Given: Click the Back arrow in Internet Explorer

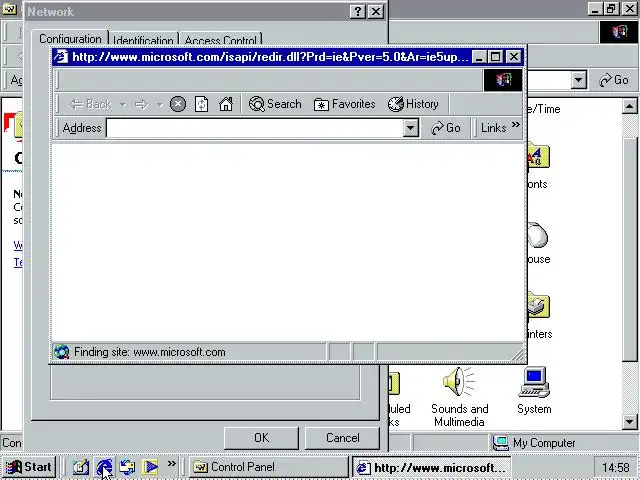Looking at the screenshot, I should [91, 104].
